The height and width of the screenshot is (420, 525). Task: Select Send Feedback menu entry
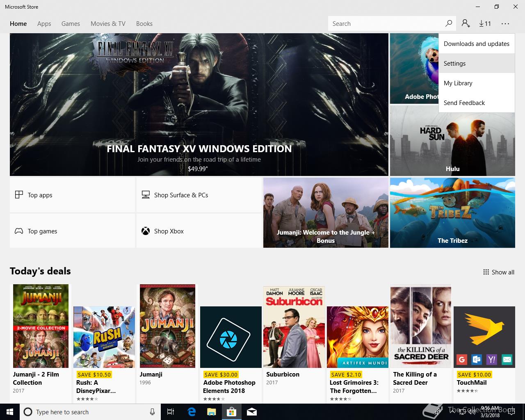(x=477, y=103)
